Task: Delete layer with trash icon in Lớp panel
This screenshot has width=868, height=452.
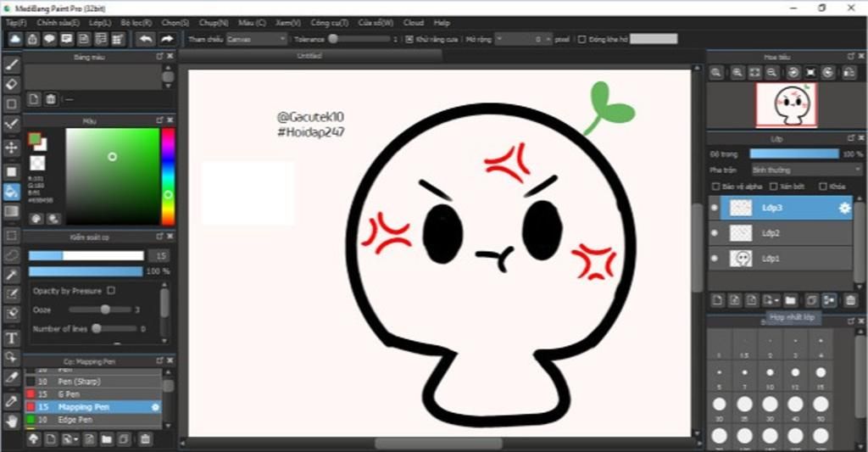Action: point(850,300)
